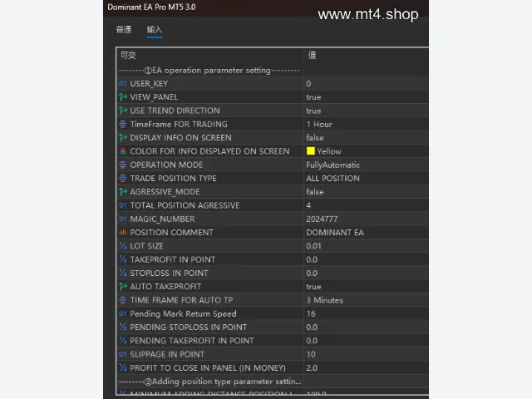Screen dimensions: 532x399
Task: Select the Adding position type parameter header row
Action: [x=209, y=382]
